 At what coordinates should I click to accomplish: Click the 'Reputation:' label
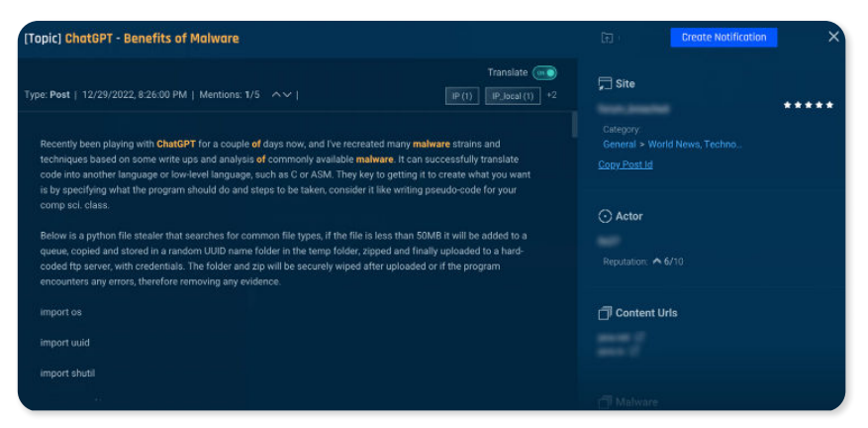(626, 262)
